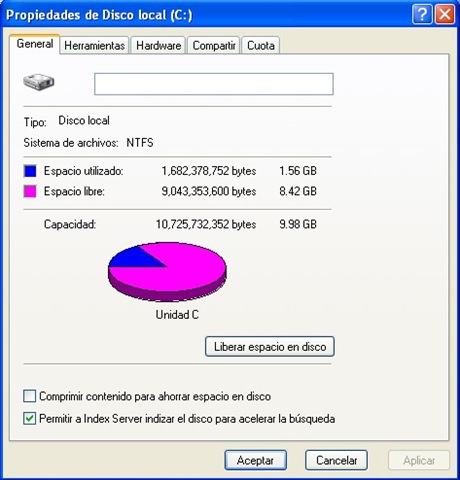Click the blue Espacio utilizado color square
The image size is (460, 480).
(30, 171)
